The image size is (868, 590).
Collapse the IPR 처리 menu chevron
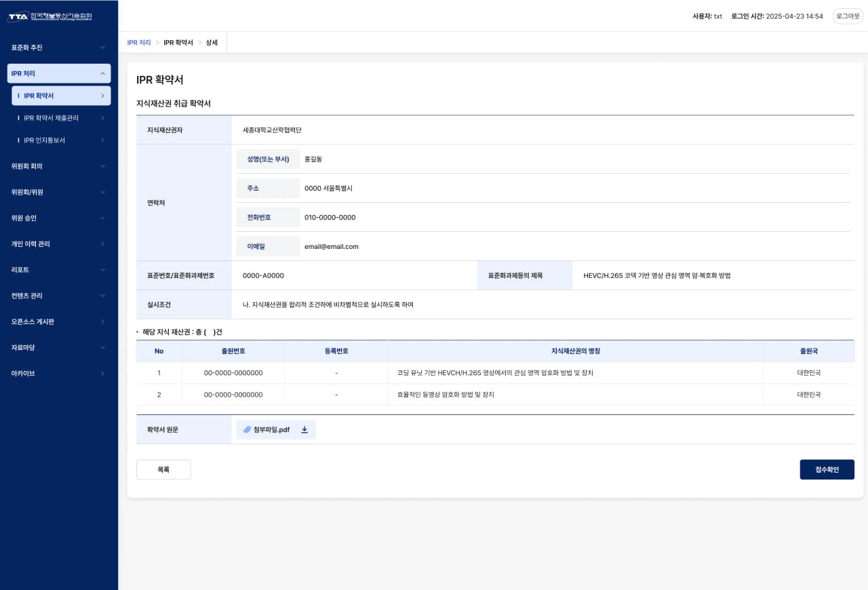pos(102,73)
